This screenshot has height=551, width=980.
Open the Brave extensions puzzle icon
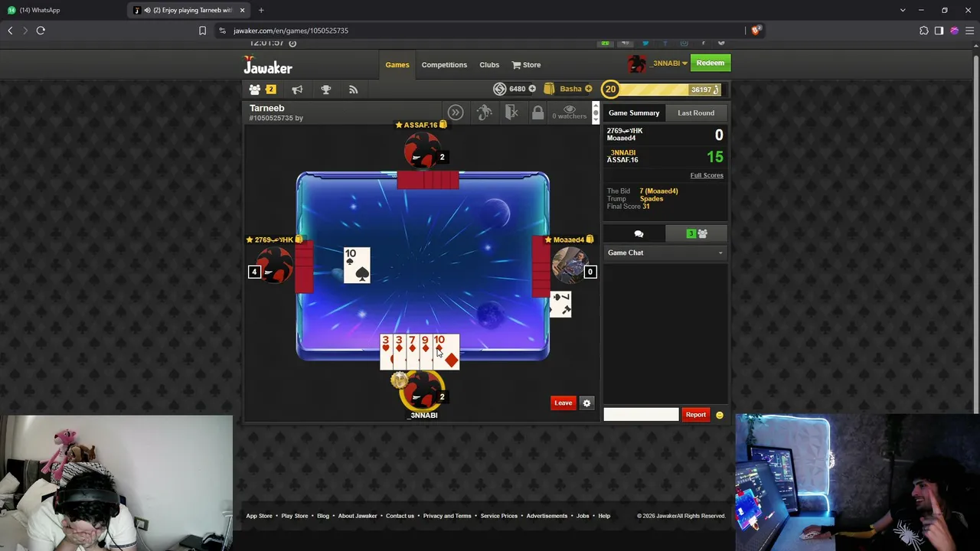pyautogui.click(x=923, y=31)
